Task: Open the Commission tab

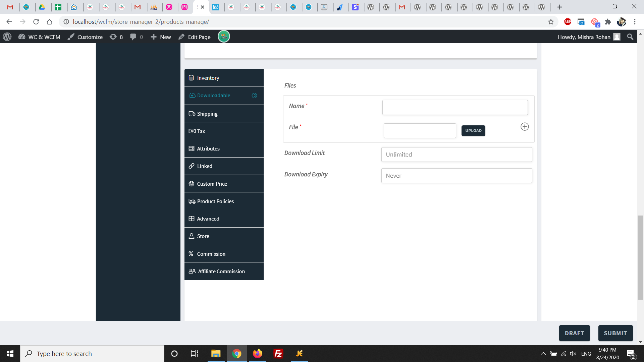Action: (224, 254)
